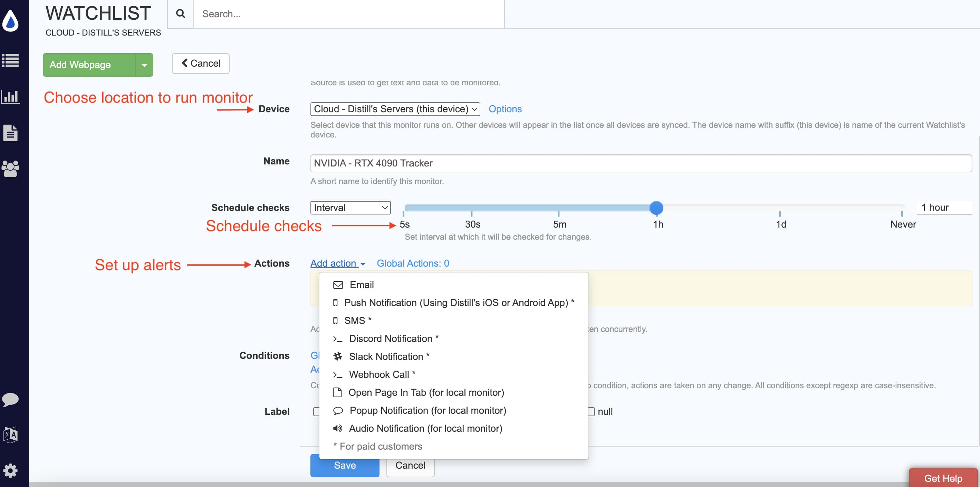Open device Options link

505,109
